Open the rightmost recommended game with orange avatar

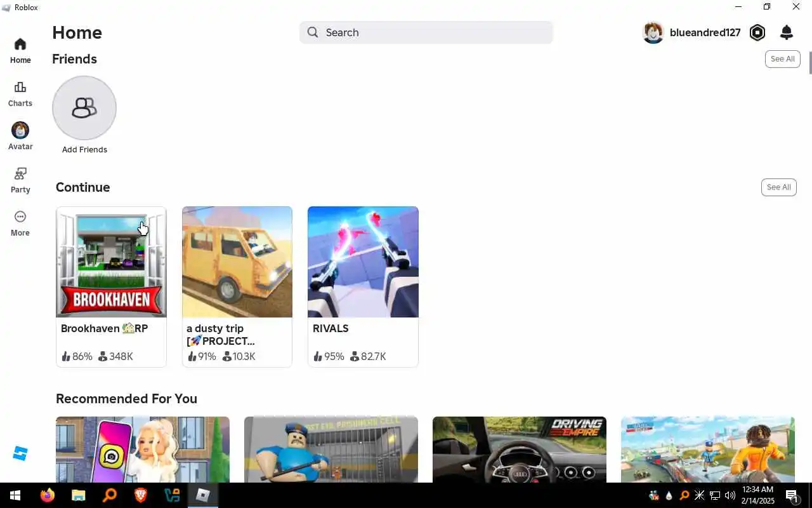pos(708,450)
